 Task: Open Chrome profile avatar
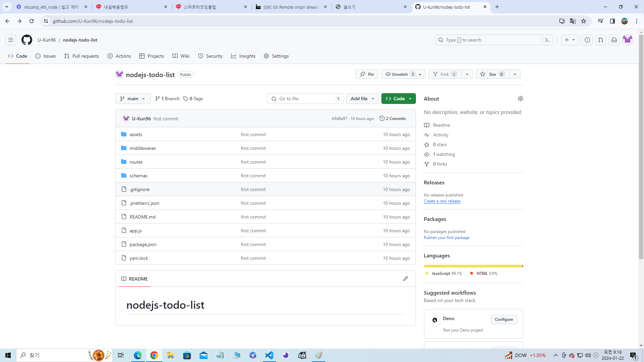625,21
